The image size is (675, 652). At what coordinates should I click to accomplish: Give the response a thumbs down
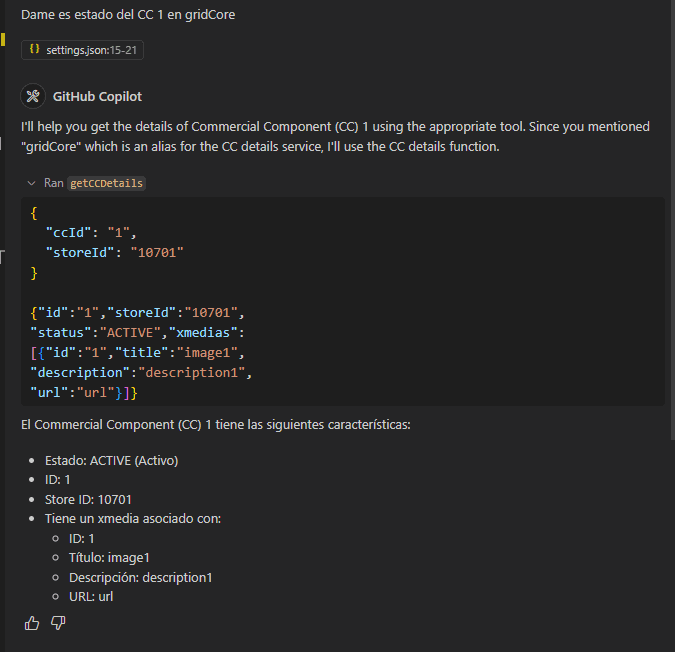pyautogui.click(x=58, y=623)
